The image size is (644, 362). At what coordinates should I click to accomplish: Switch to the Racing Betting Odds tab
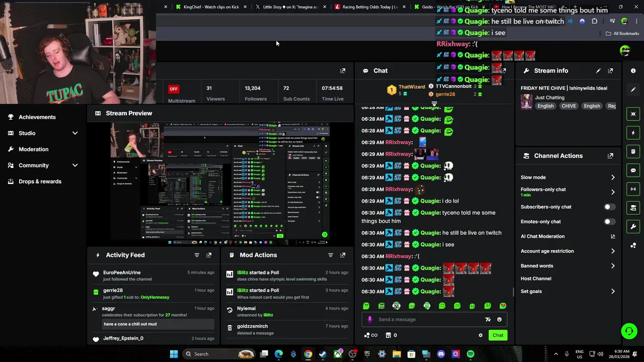(x=370, y=7)
